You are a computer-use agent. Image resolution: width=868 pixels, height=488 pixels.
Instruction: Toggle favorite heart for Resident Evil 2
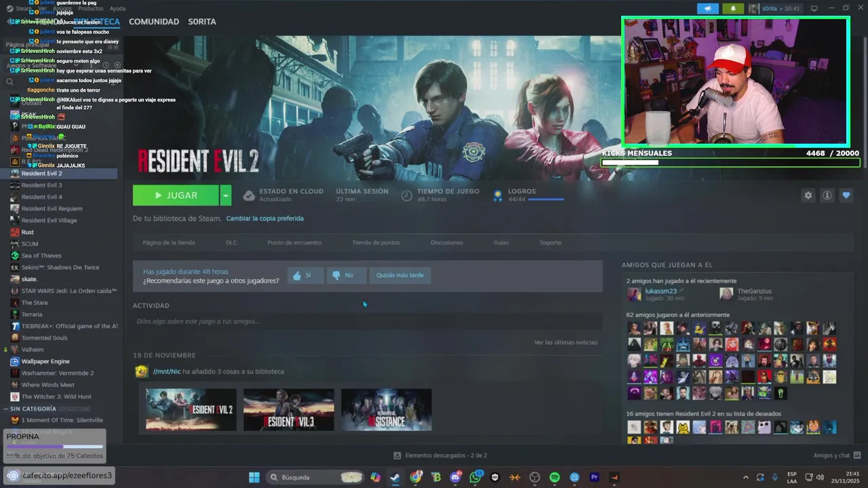point(846,195)
